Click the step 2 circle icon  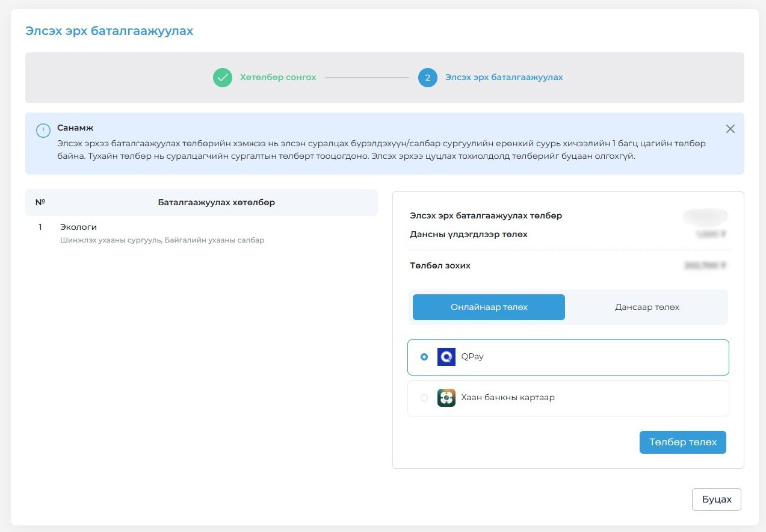click(427, 78)
